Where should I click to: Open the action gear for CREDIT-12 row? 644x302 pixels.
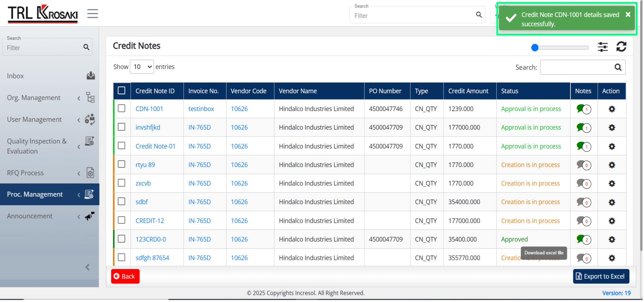[x=612, y=221]
